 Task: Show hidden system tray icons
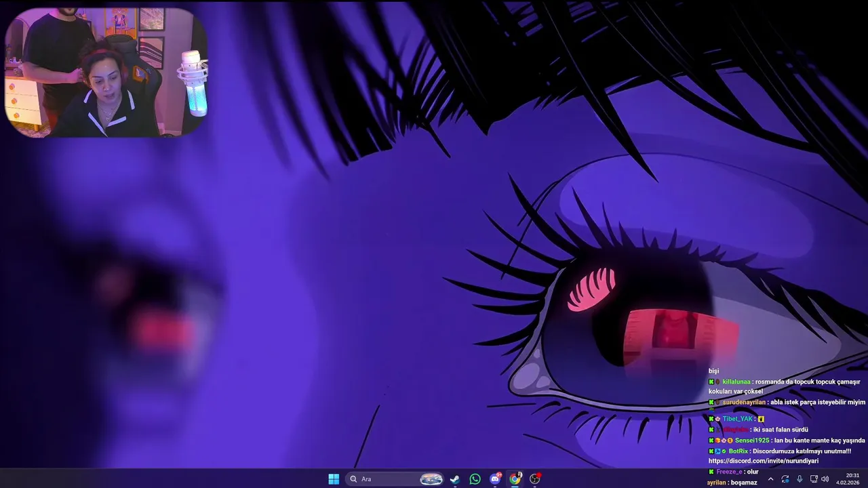770,479
